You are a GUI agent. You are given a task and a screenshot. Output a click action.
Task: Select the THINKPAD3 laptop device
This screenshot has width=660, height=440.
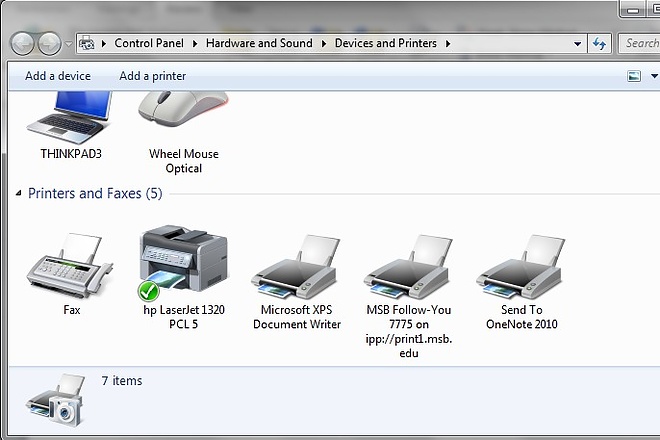[x=71, y=119]
